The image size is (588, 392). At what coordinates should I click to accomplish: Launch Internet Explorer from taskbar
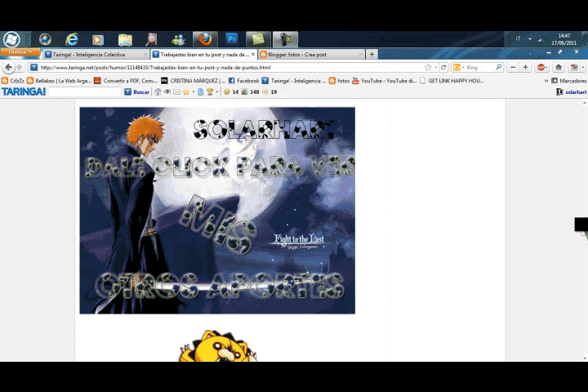[72, 39]
